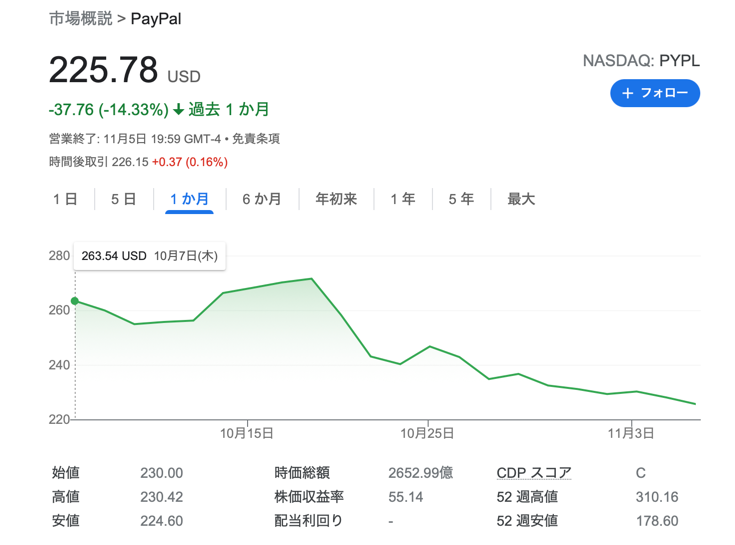Click the +0.37 (0.16%) after-hours change
The width and height of the screenshot is (735, 545).
click(x=190, y=162)
